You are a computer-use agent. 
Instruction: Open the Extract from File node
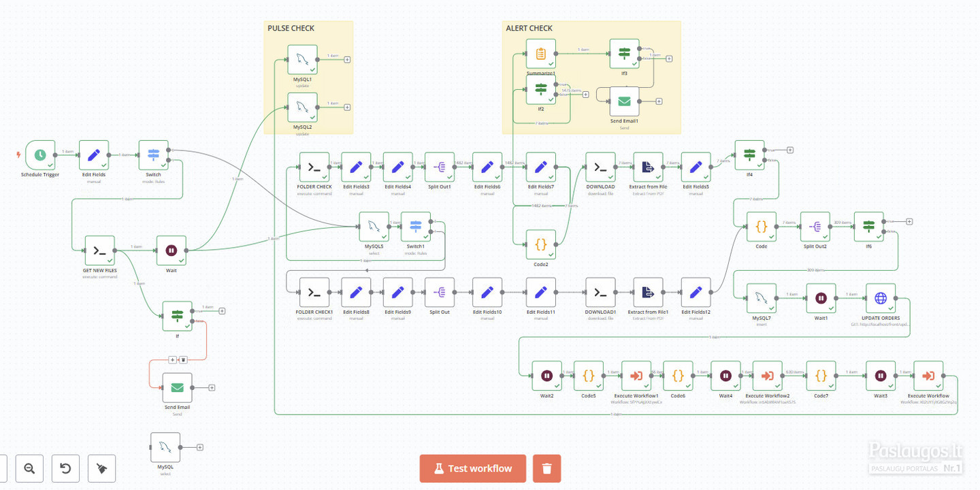coord(648,167)
